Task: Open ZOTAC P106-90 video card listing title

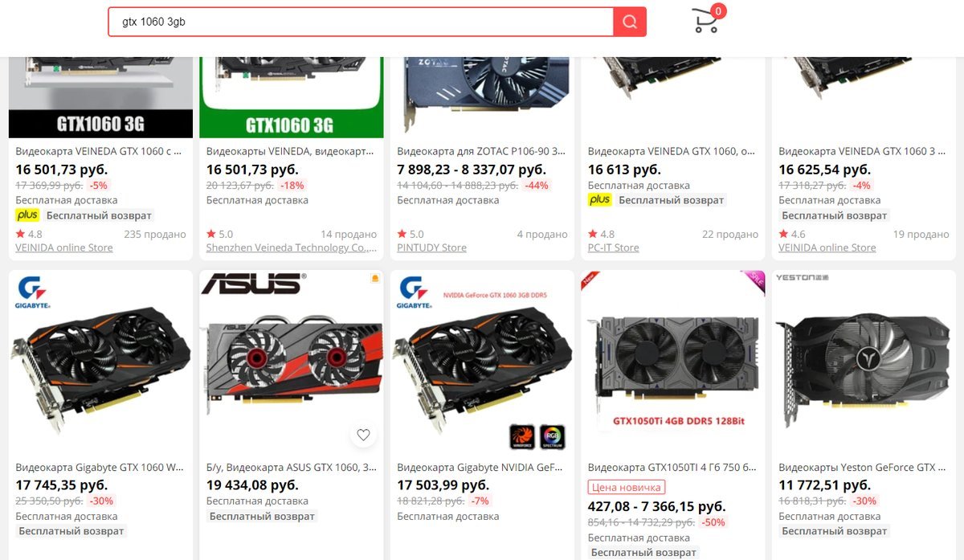Action: (482, 151)
